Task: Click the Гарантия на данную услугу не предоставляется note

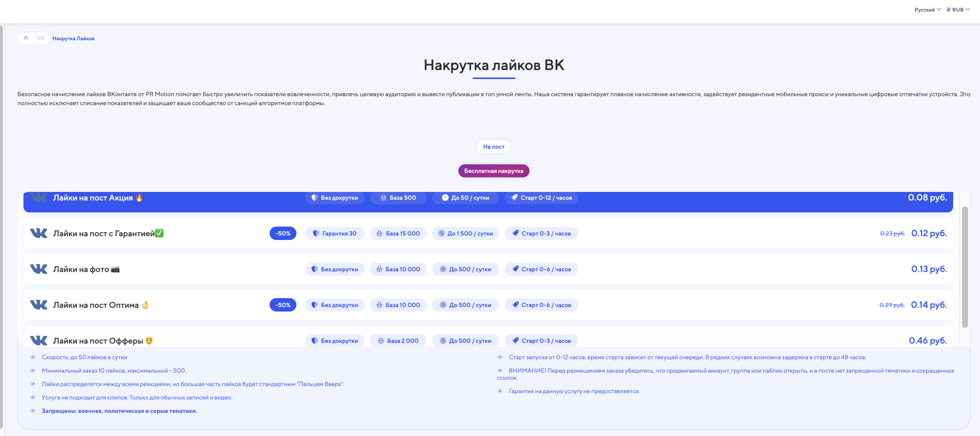Action: coord(574,391)
